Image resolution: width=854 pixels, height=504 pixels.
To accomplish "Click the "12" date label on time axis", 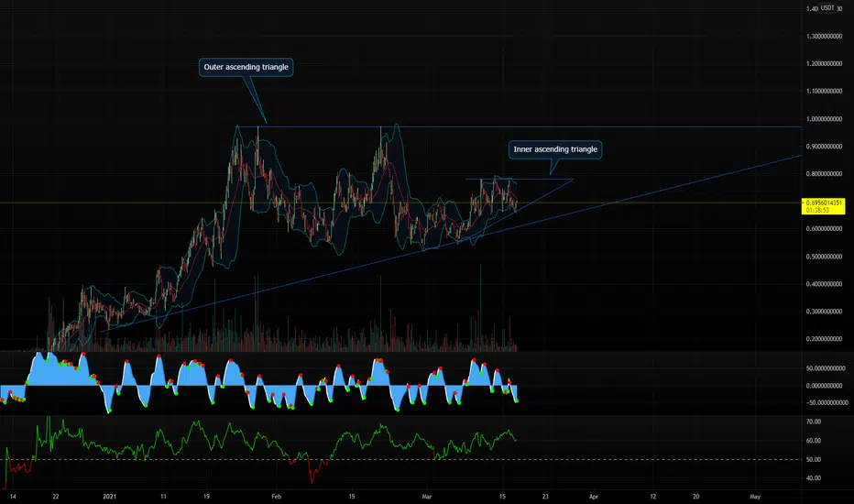I will coord(653,497).
